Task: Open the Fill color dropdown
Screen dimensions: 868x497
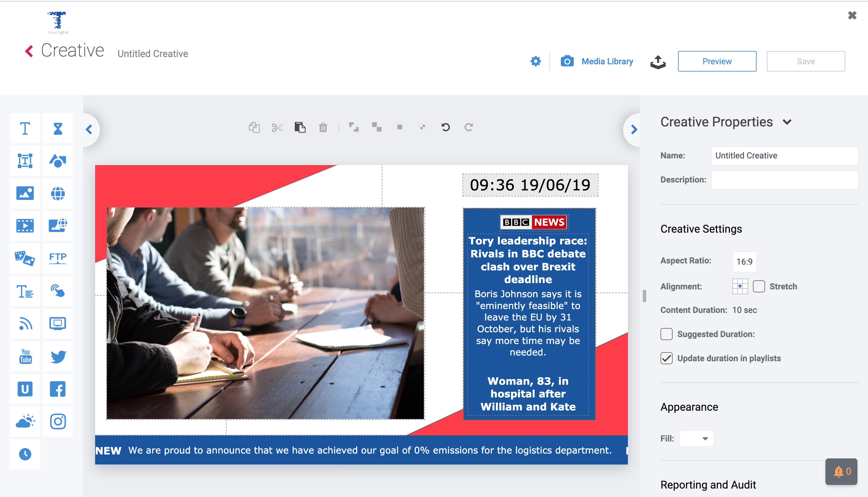Action: (x=696, y=438)
